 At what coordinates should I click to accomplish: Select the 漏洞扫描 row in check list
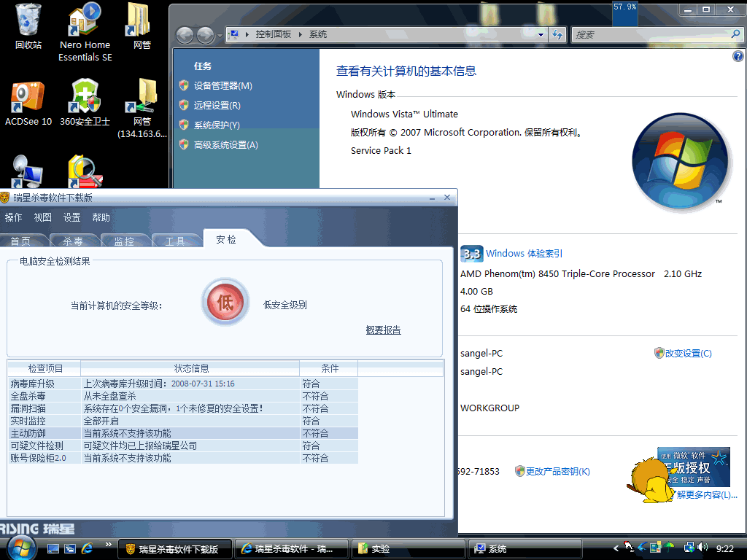click(x=182, y=408)
